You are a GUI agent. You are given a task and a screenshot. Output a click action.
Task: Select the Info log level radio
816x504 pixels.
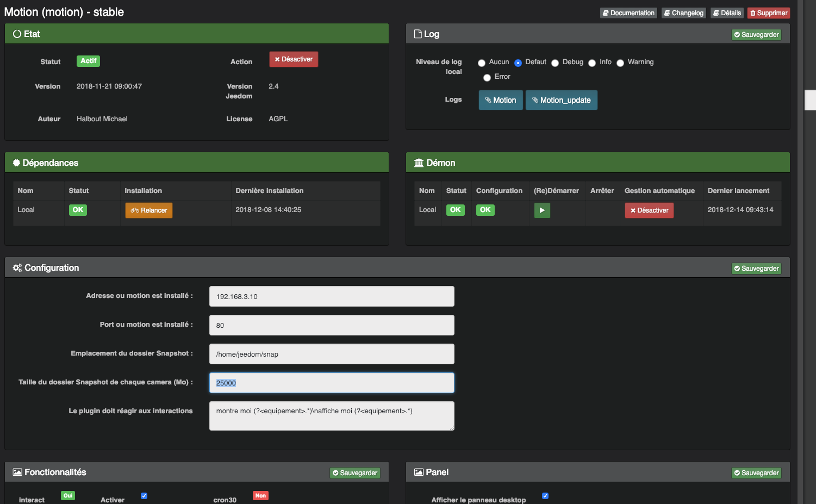coord(592,63)
